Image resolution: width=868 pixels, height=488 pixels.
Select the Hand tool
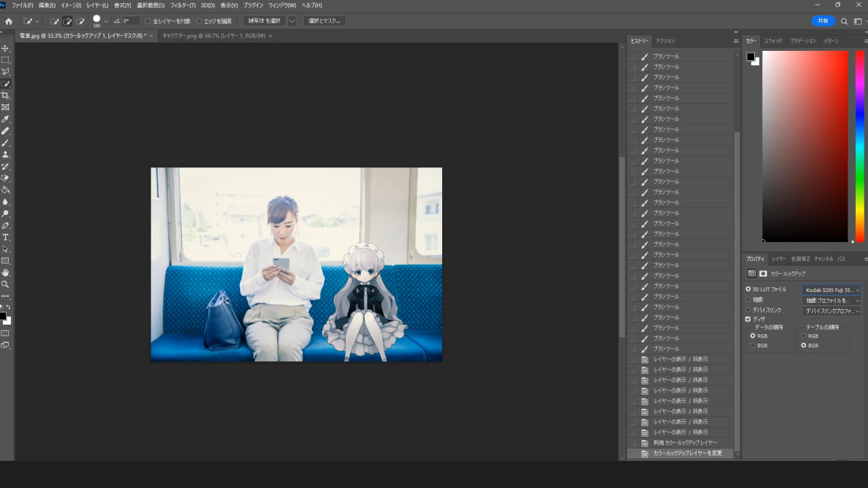(5, 273)
